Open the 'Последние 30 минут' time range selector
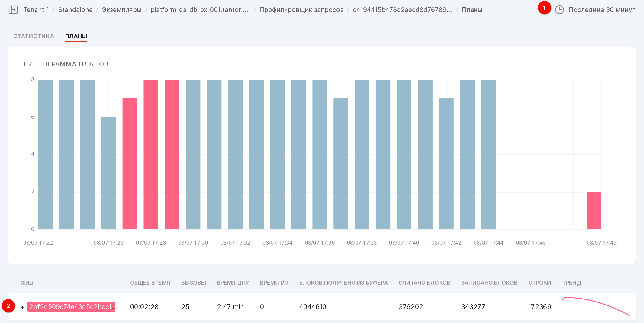644x323 pixels. click(x=602, y=10)
